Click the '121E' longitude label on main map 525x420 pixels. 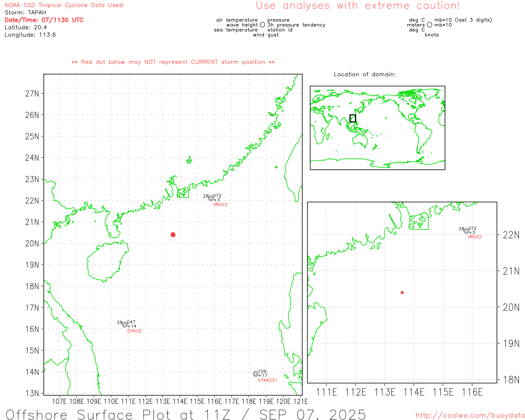pyautogui.click(x=301, y=401)
